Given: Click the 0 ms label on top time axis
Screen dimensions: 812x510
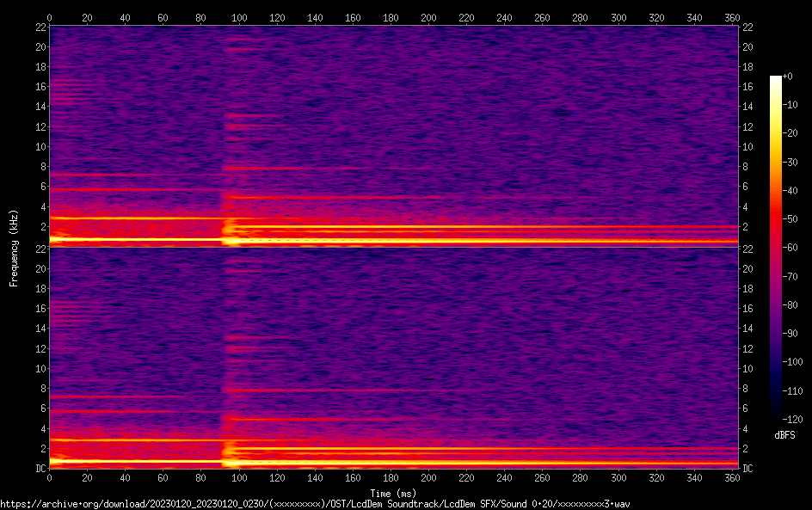Looking at the screenshot, I should point(50,16).
